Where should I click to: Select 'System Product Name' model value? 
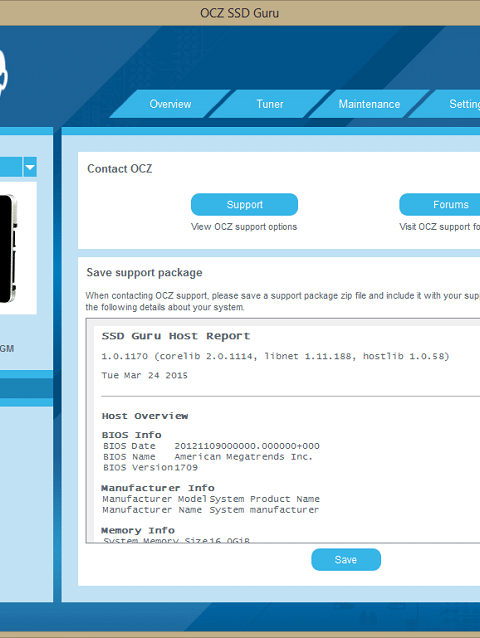click(x=264, y=499)
